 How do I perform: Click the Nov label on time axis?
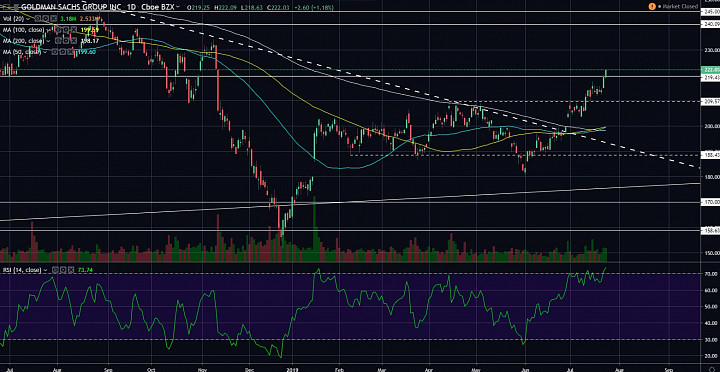coord(203,369)
